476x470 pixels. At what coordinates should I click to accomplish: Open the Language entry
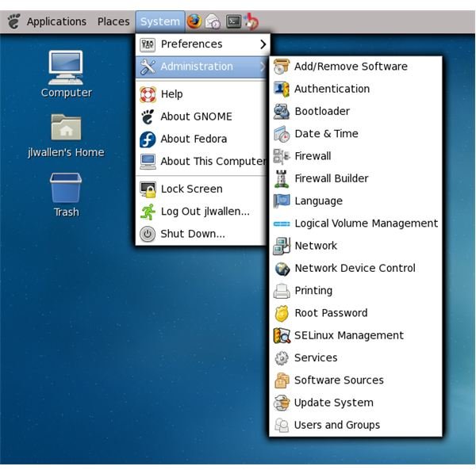[355, 201]
